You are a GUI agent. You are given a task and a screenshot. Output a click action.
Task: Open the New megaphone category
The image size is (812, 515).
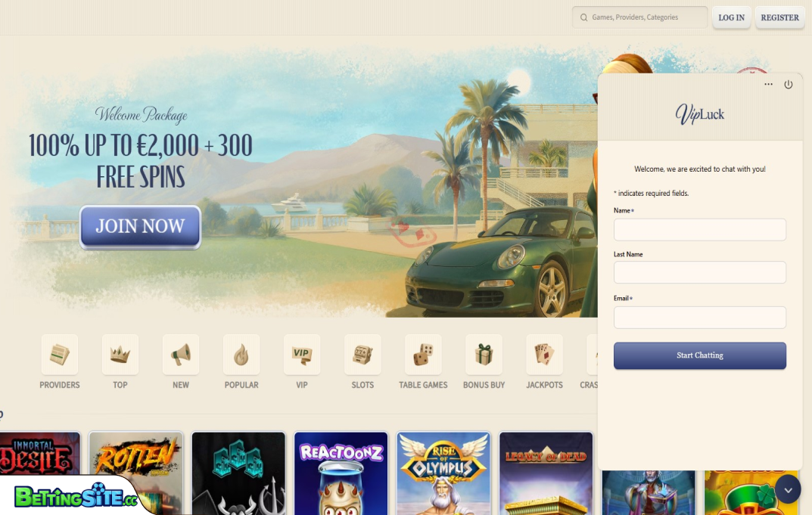tap(181, 355)
